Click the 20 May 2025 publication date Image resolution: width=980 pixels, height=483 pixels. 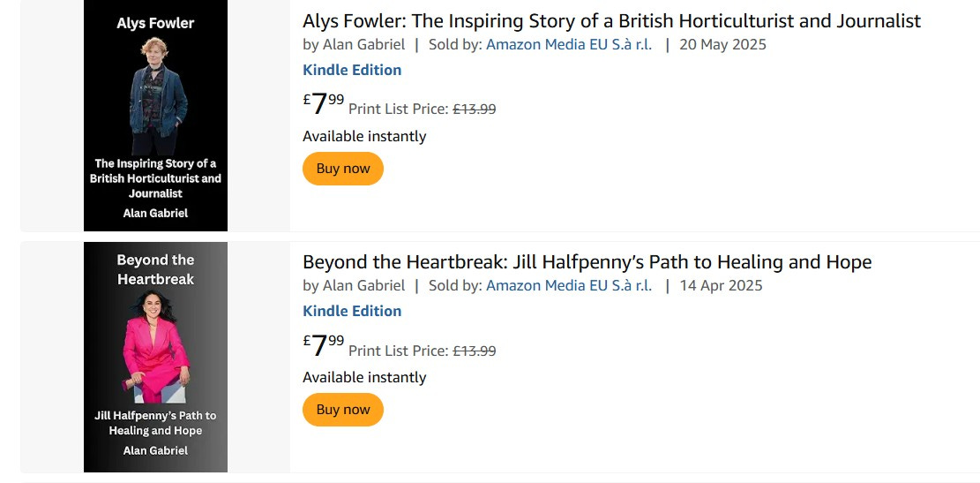point(722,44)
